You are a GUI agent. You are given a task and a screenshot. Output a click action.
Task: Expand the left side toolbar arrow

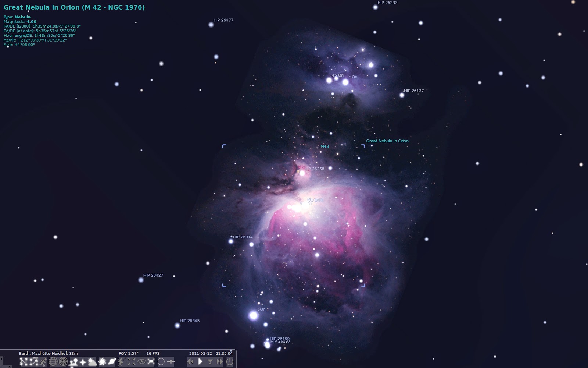[x=1, y=359]
